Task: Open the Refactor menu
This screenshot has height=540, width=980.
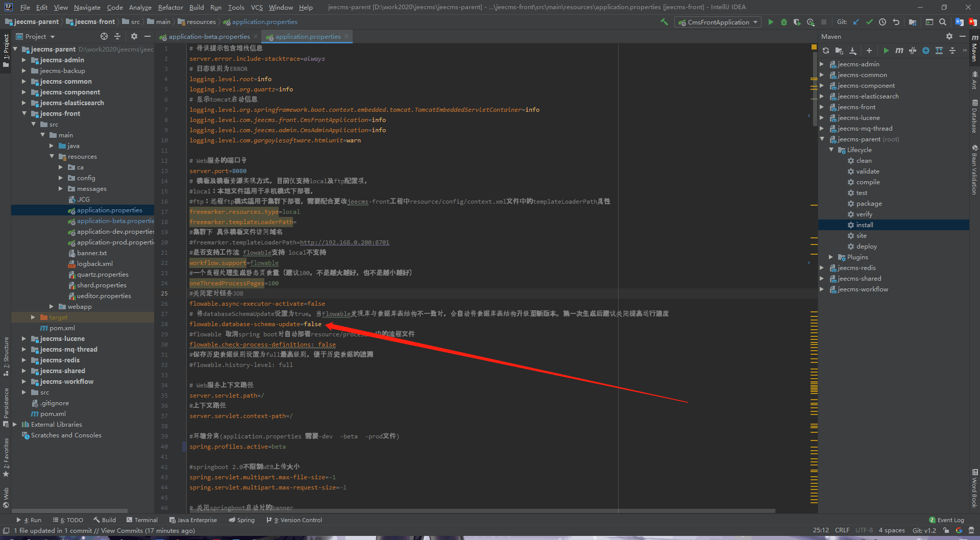Action: 170,7
